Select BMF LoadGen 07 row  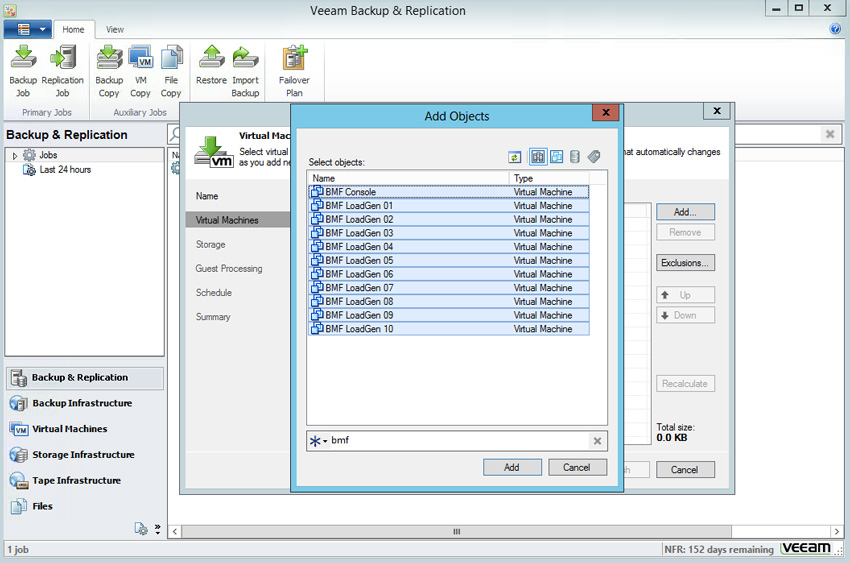click(449, 288)
